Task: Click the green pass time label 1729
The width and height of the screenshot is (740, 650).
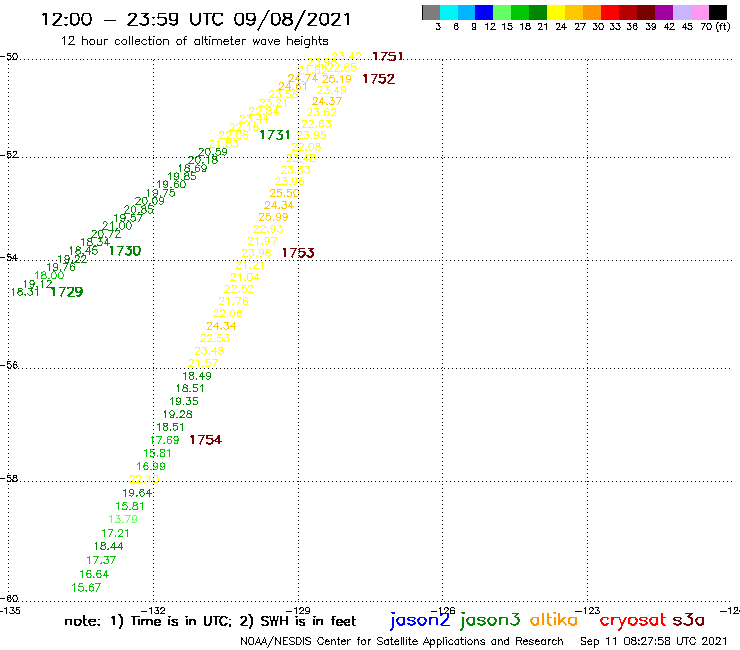Action: [x=67, y=292]
